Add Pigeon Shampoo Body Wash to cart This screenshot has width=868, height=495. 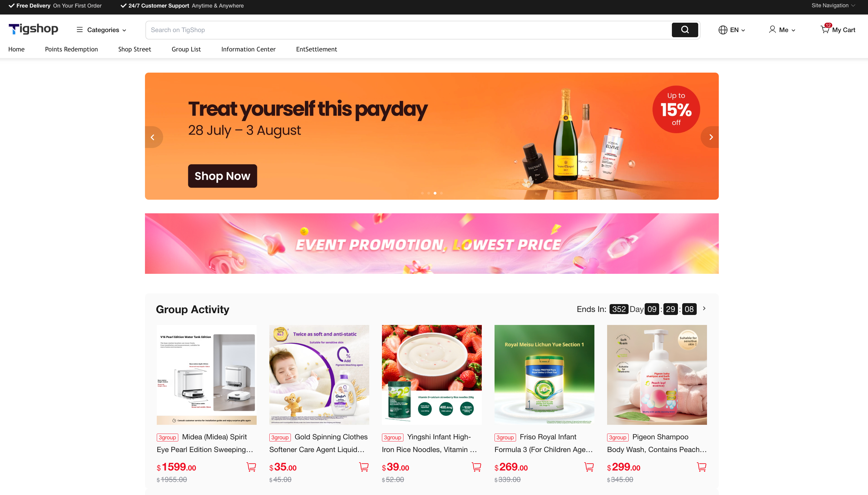(x=701, y=467)
